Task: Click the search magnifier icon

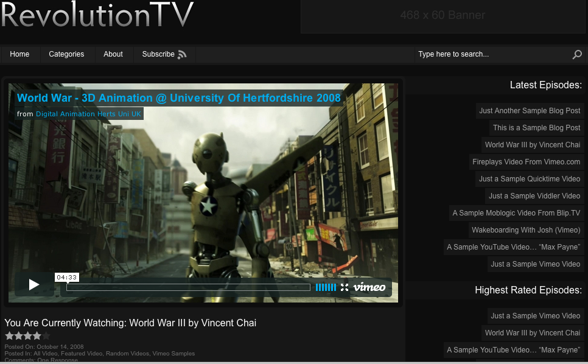Action: (577, 54)
